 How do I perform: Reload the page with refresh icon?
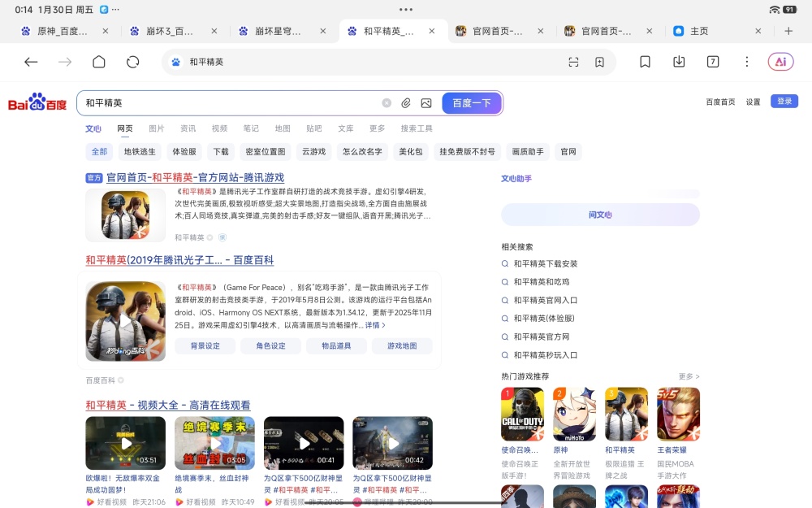[x=132, y=61]
